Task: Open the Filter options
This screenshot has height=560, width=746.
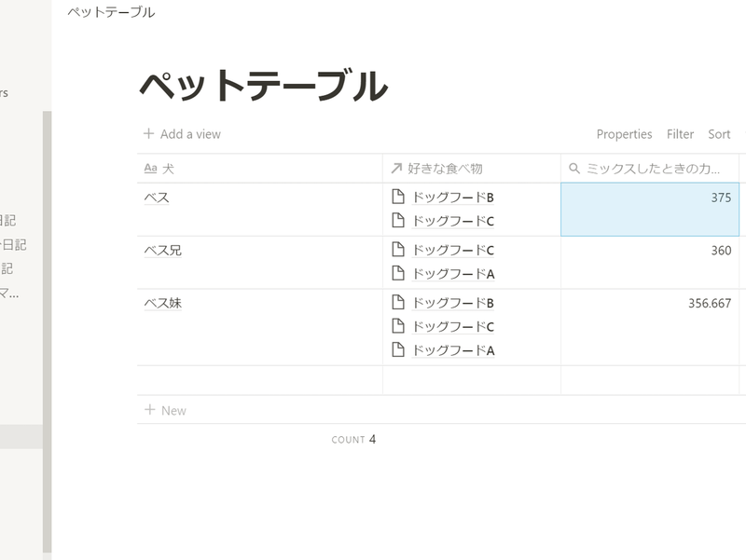Action: point(680,134)
